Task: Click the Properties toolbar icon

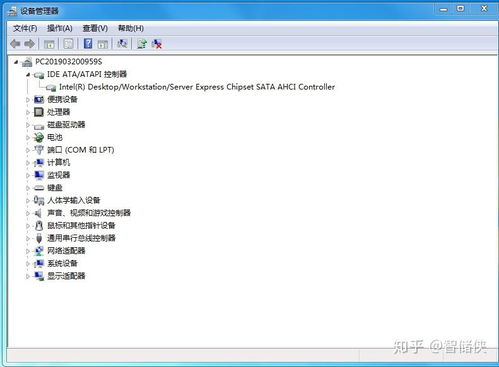Action: 68,44
